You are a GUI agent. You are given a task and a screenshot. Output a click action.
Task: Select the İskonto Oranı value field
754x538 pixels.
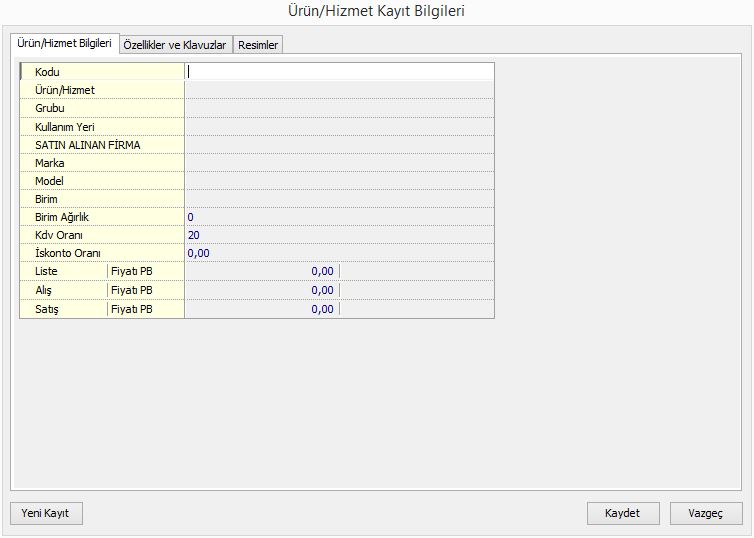pos(340,253)
